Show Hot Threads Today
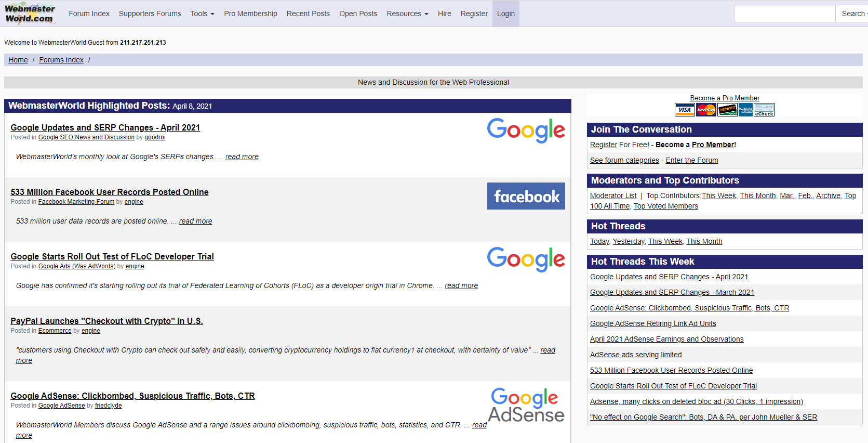 (599, 241)
